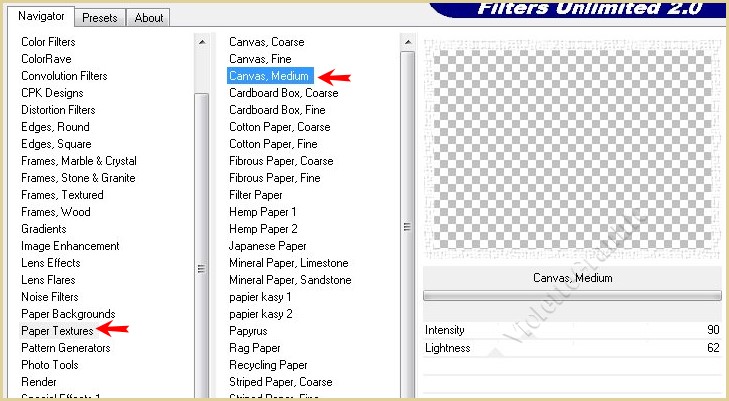Image resolution: width=729 pixels, height=401 pixels.
Task: Pick the Japanese Paper filter
Action: (x=268, y=246)
